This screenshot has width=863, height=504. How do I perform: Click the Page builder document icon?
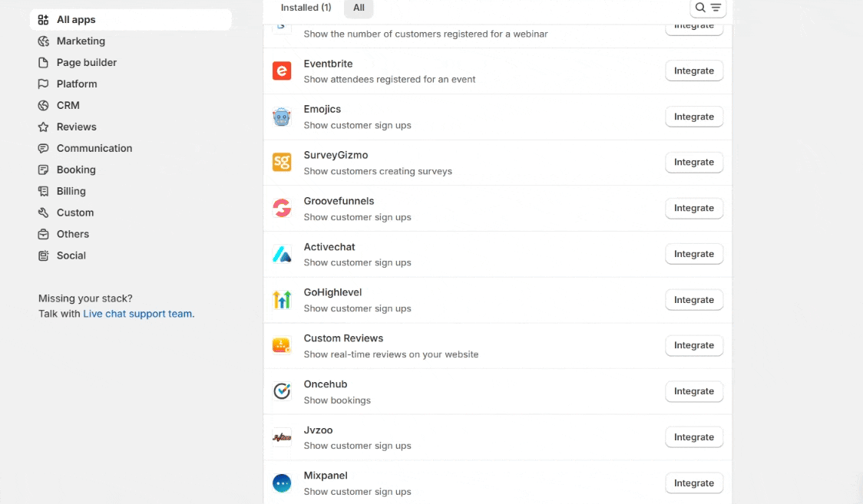click(x=43, y=63)
